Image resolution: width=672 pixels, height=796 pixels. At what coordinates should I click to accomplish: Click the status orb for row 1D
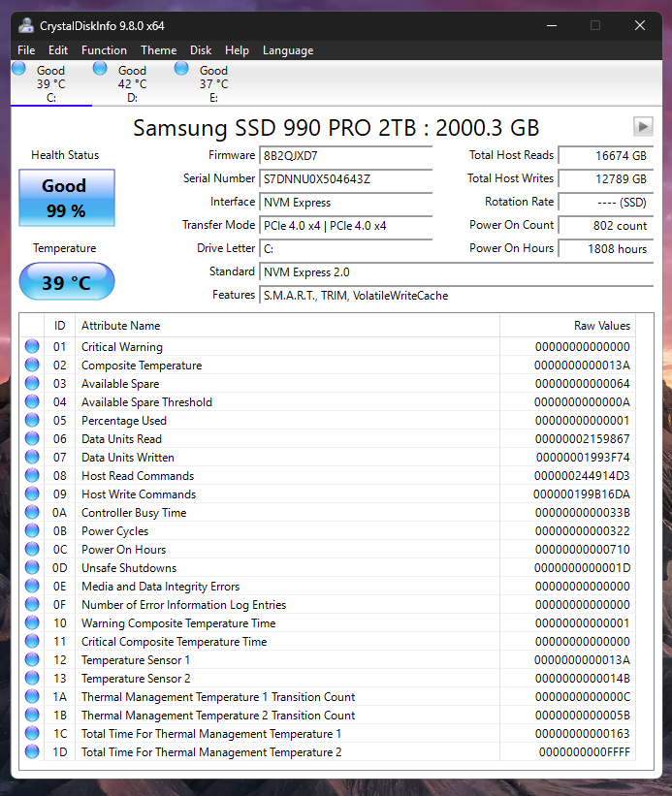click(32, 751)
